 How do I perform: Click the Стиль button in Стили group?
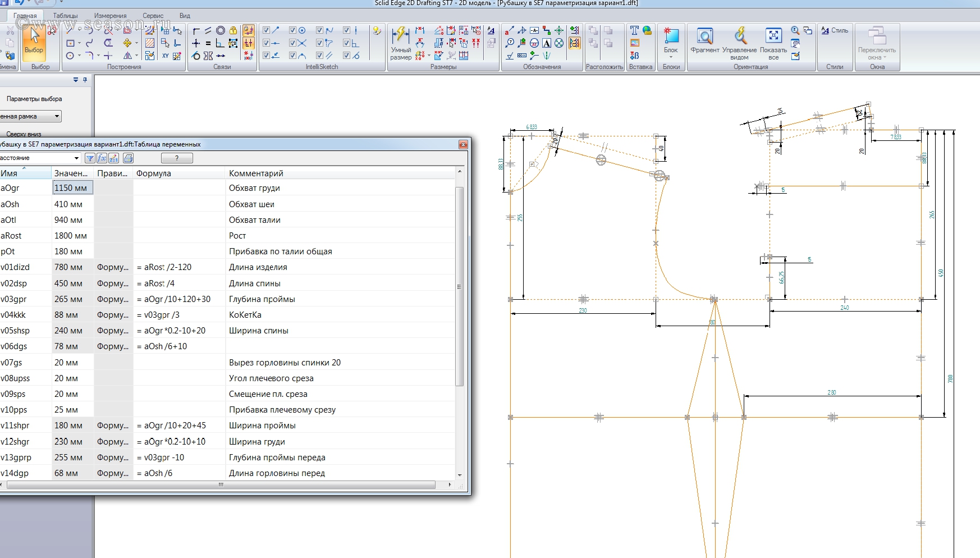tap(835, 30)
